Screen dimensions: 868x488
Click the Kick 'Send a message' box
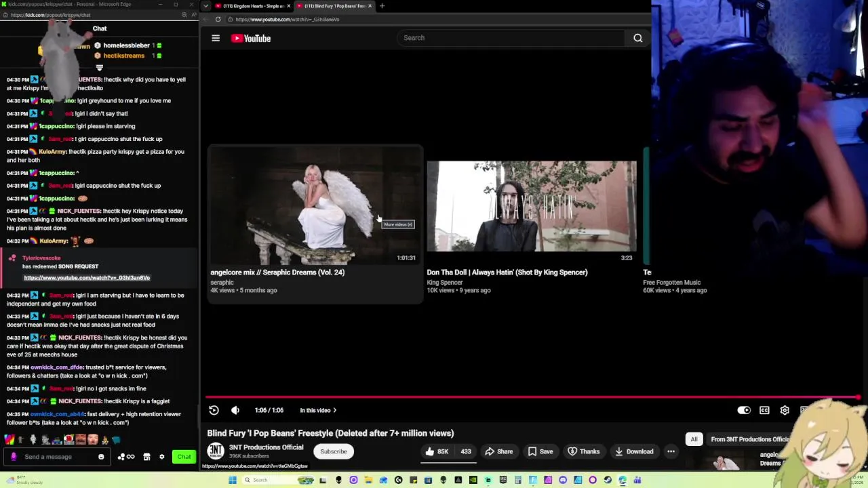[x=58, y=457]
